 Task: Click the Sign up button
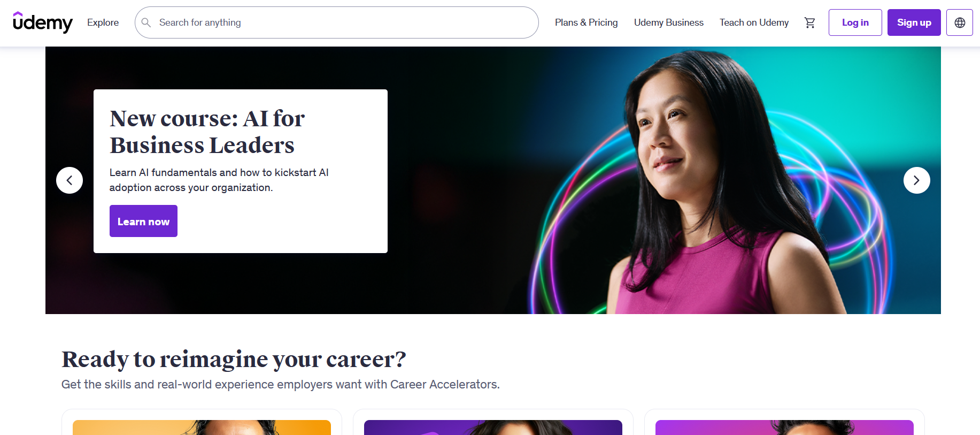click(914, 22)
